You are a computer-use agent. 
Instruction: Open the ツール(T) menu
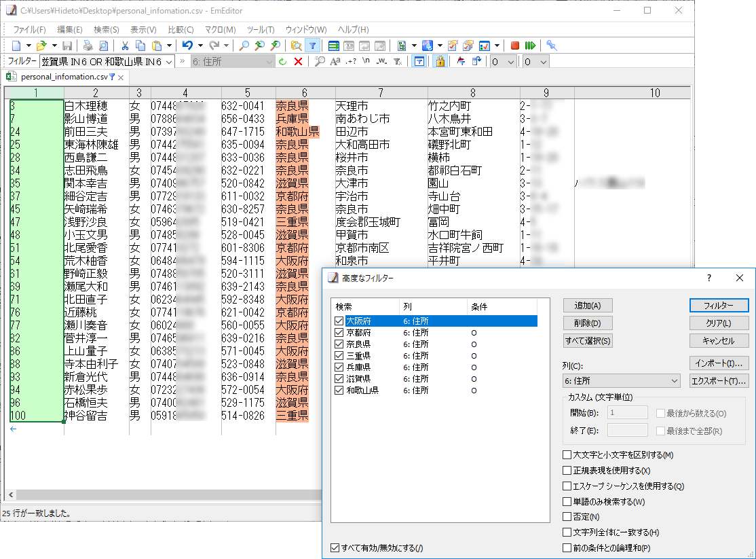coord(261,29)
